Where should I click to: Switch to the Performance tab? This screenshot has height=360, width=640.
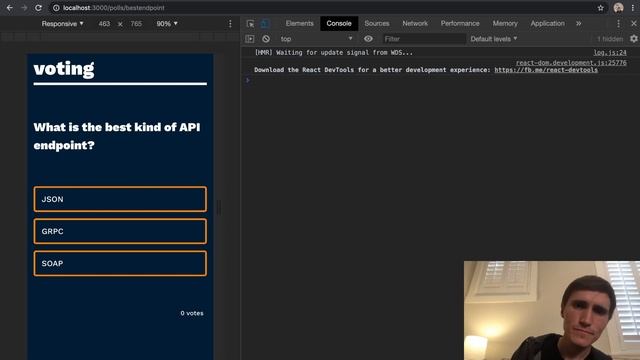click(460, 23)
